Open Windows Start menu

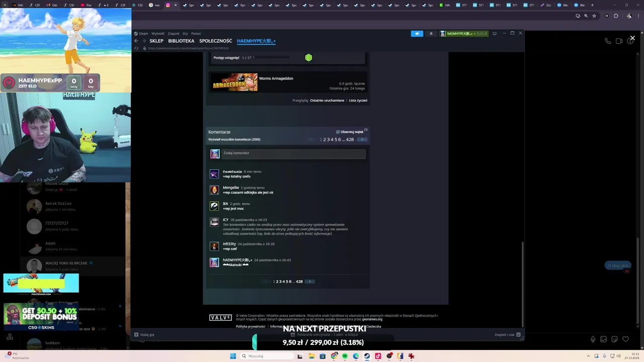pos(233,356)
